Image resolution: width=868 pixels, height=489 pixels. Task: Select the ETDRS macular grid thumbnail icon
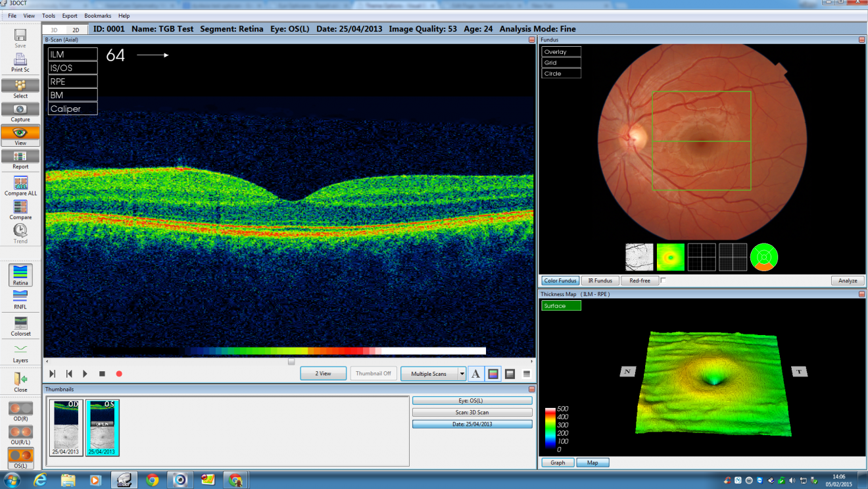[763, 257]
